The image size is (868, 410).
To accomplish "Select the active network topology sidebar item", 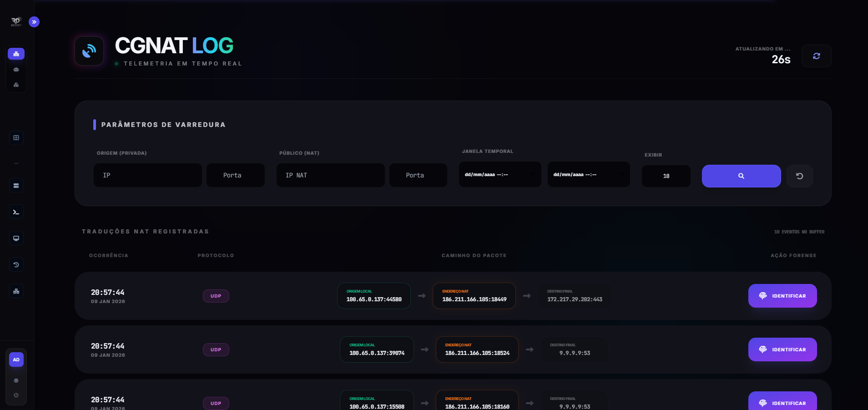I will click(16, 54).
